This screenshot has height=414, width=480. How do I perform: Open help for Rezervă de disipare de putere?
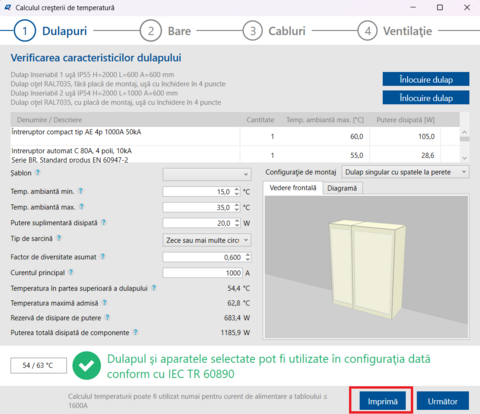tap(107, 318)
